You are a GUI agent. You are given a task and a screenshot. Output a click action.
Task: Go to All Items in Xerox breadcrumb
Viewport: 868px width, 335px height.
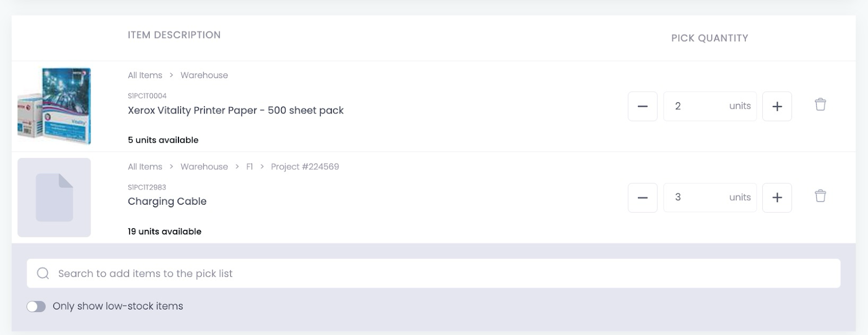pyautogui.click(x=145, y=75)
